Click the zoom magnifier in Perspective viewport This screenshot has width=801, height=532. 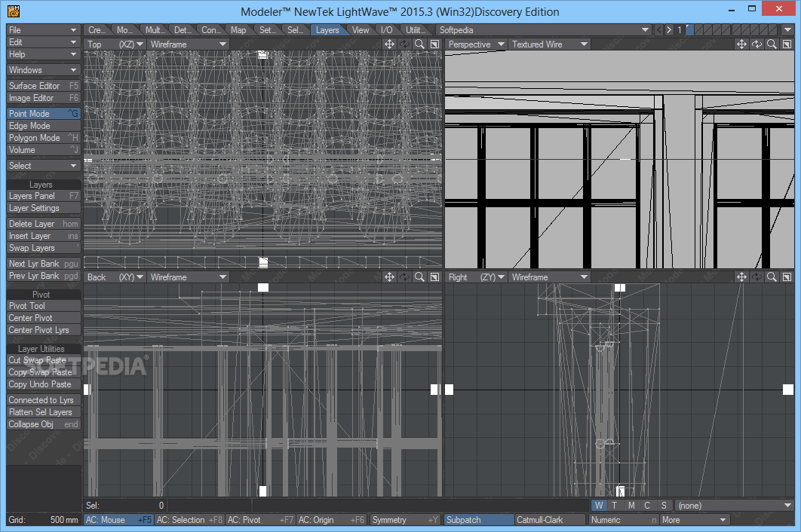[x=772, y=44]
